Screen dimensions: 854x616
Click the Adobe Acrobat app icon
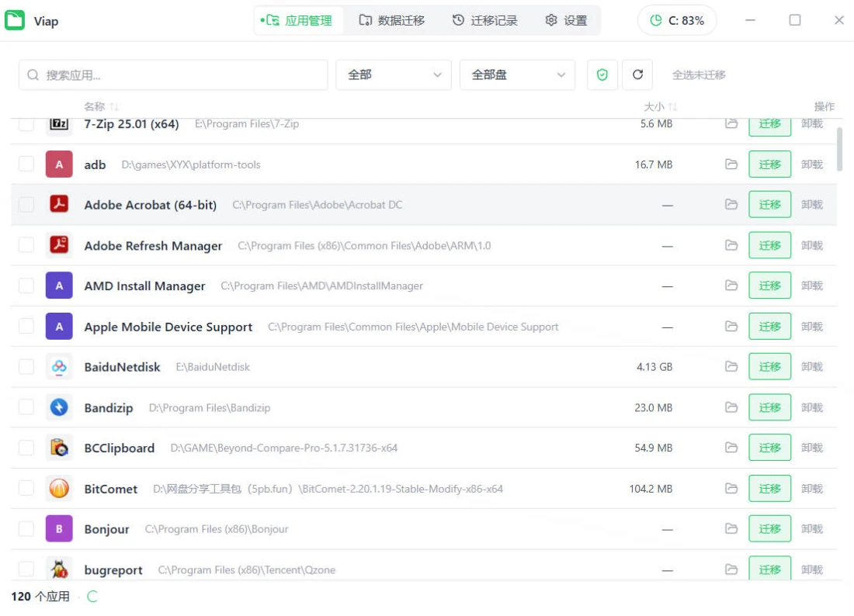(x=59, y=204)
